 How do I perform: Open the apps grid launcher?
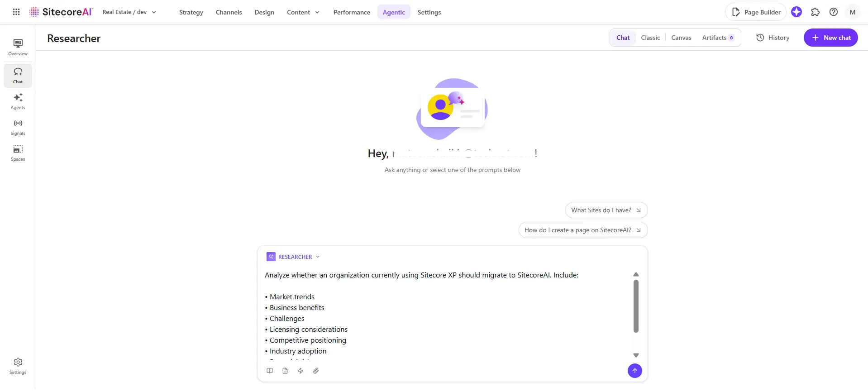16,12
